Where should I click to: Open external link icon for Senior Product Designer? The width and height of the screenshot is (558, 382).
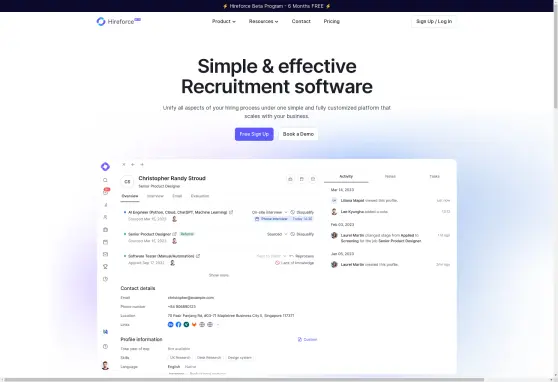174,234
